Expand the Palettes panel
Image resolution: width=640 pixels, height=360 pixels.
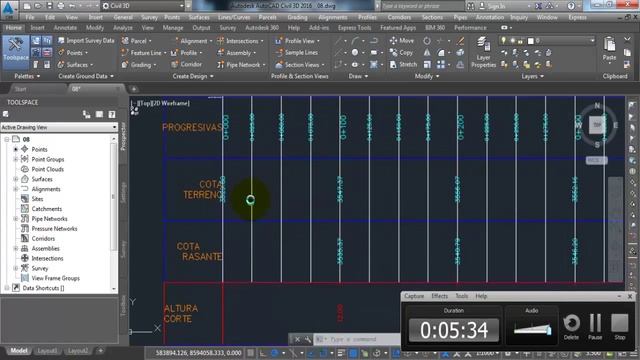click(27, 76)
